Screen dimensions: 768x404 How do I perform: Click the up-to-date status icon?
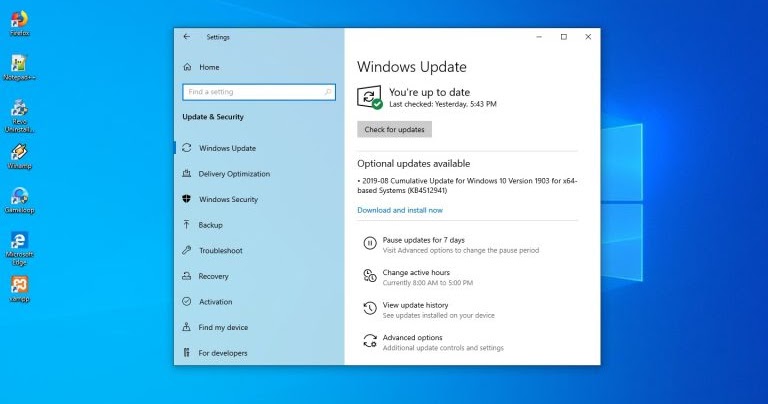[370, 97]
